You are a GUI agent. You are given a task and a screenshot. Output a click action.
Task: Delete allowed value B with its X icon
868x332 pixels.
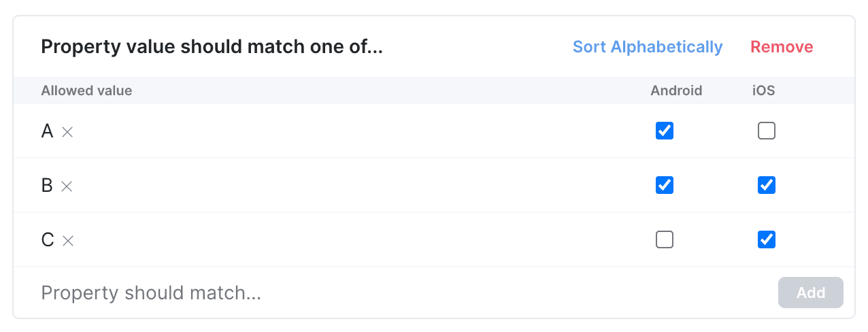67,186
